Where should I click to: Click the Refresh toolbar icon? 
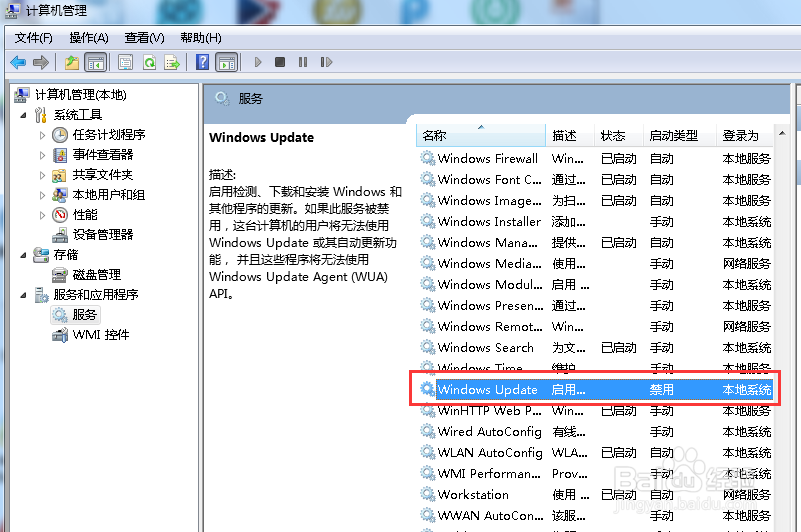(149, 62)
